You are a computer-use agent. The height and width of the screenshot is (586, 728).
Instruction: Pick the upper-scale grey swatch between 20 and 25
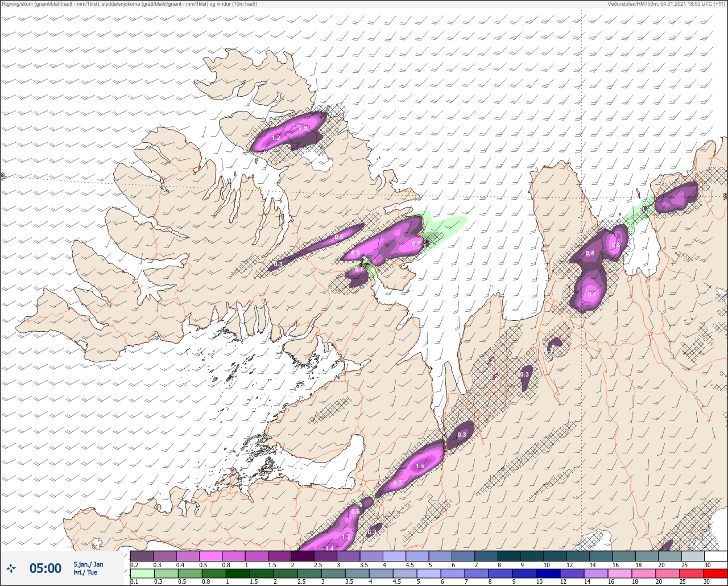click(x=669, y=556)
